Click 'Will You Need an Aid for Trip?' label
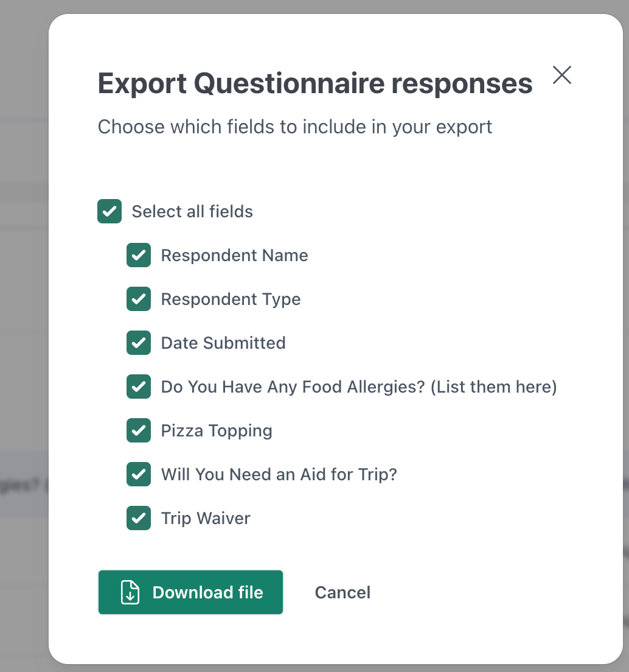 tap(279, 474)
